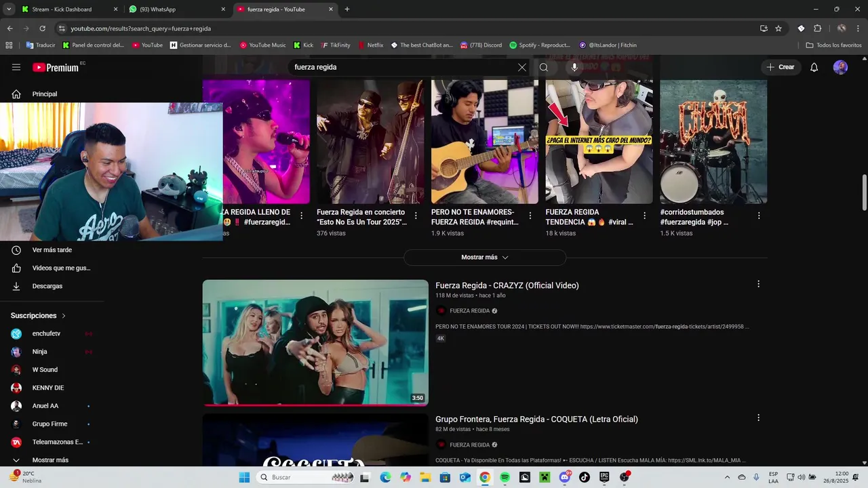Screen dimensions: 868x488
Task: Open Spotify from the taskbar
Action: pyautogui.click(x=505, y=477)
